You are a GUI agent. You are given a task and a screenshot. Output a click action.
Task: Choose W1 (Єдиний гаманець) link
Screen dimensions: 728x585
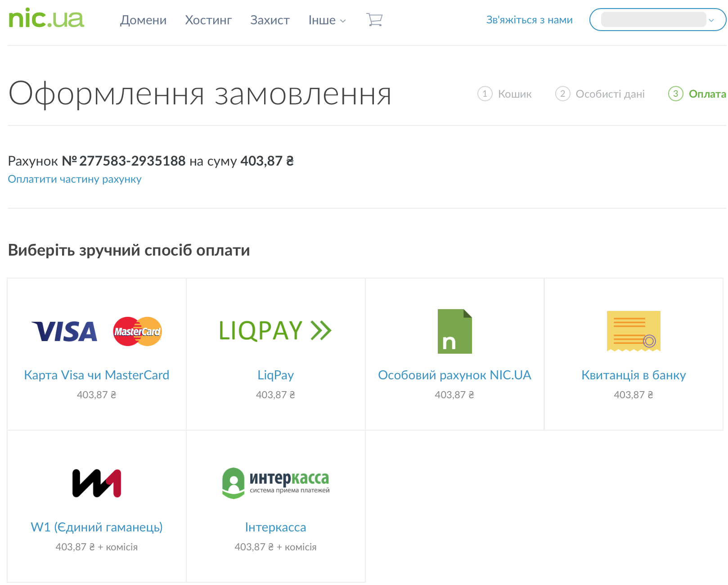click(97, 527)
